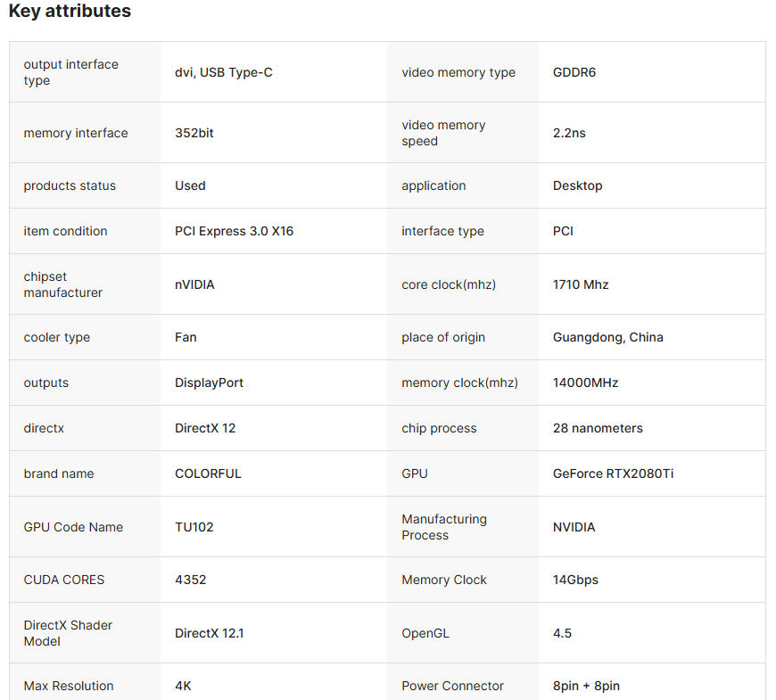
Task: Click the 'DirectX 12' value
Action: pos(205,428)
